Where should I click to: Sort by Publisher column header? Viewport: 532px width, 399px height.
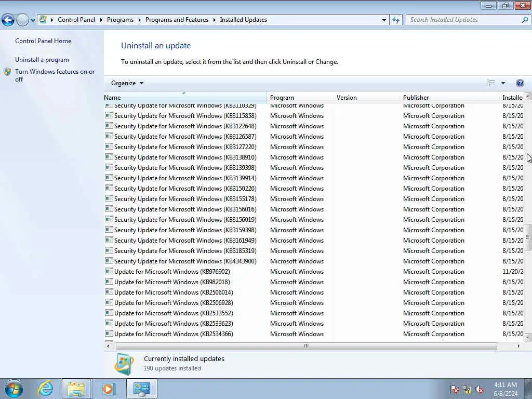point(449,97)
